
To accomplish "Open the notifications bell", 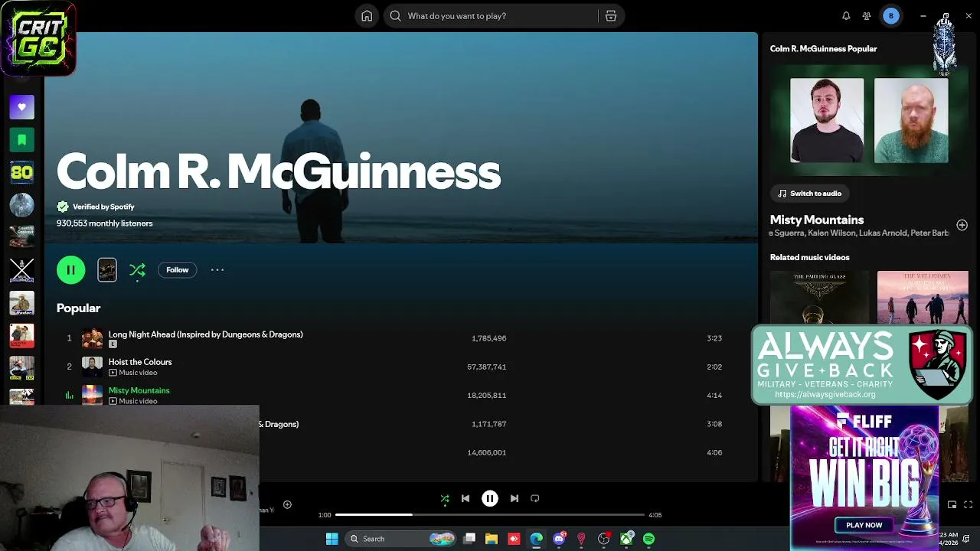I will pyautogui.click(x=846, y=16).
